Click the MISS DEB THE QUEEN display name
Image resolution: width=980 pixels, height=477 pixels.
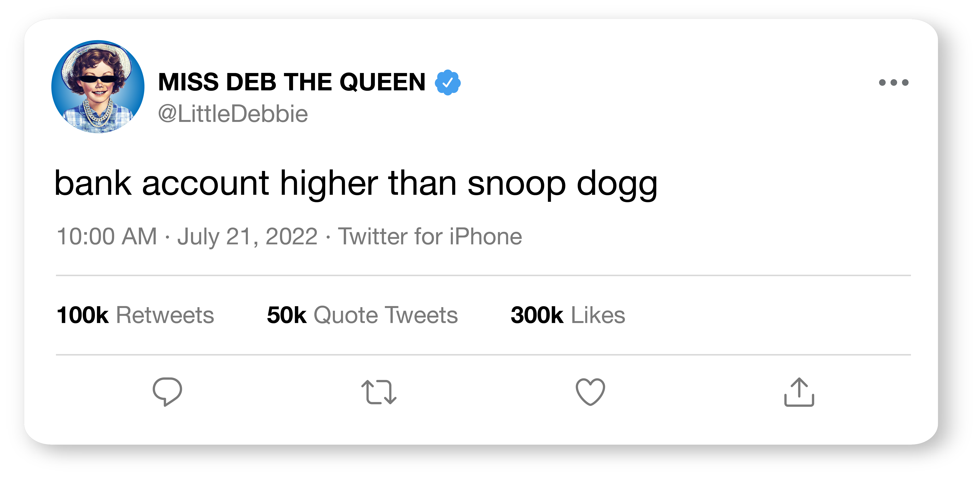[x=291, y=82]
